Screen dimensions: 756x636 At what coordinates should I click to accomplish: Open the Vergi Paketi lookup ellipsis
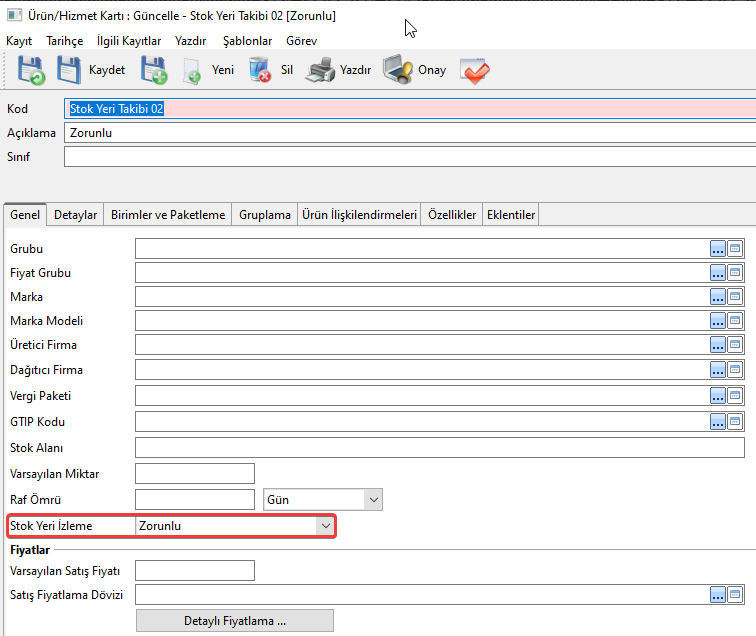(x=718, y=397)
